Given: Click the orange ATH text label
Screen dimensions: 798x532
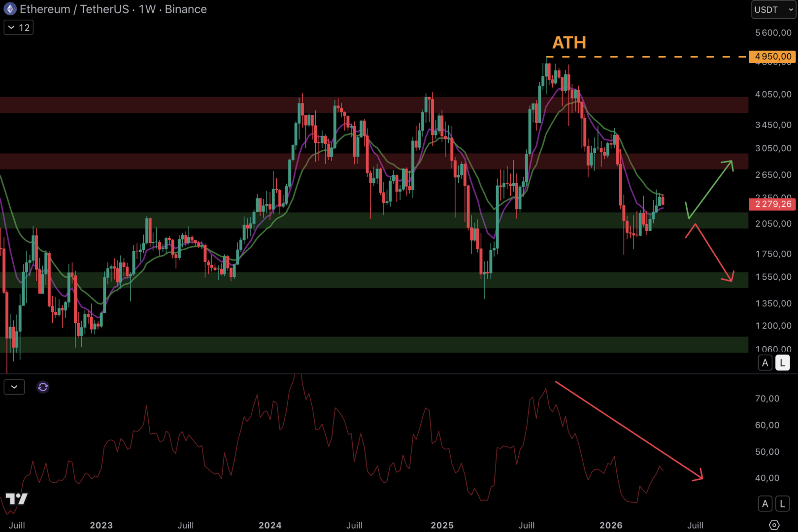Looking at the screenshot, I should 569,43.
